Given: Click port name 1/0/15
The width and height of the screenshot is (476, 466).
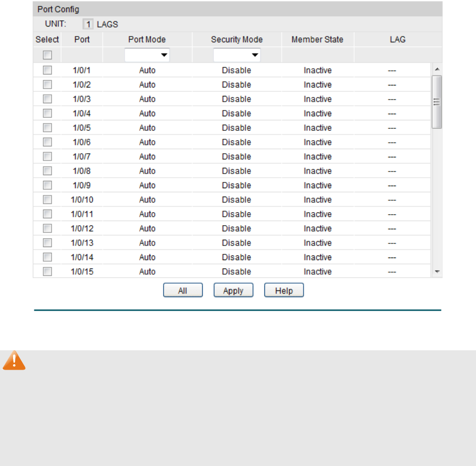Looking at the screenshot, I should (x=82, y=272).
